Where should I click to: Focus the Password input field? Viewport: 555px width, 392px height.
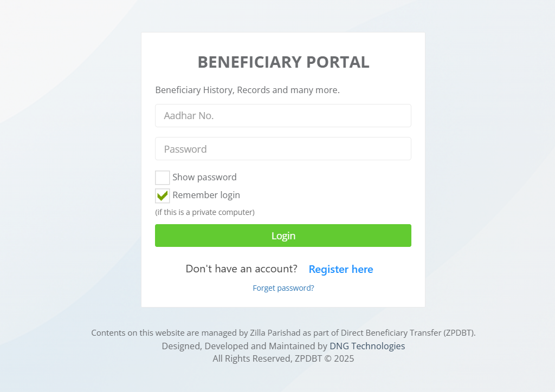point(283,149)
